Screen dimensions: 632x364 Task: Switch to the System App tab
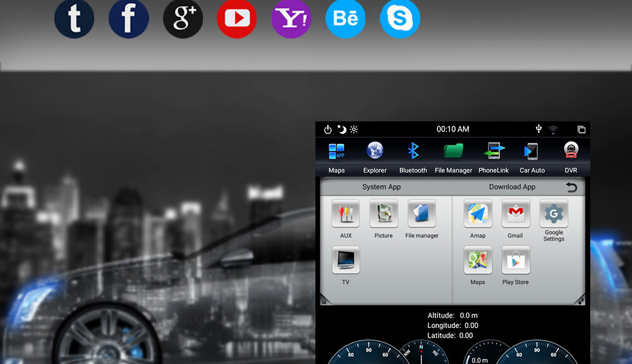[x=381, y=187]
